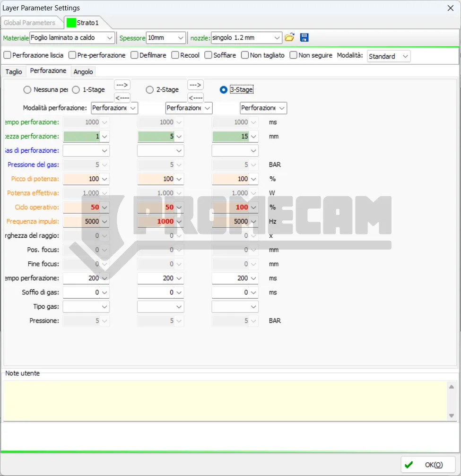Click the save parameters floppy disk icon
The image size is (461, 476).
tap(304, 38)
